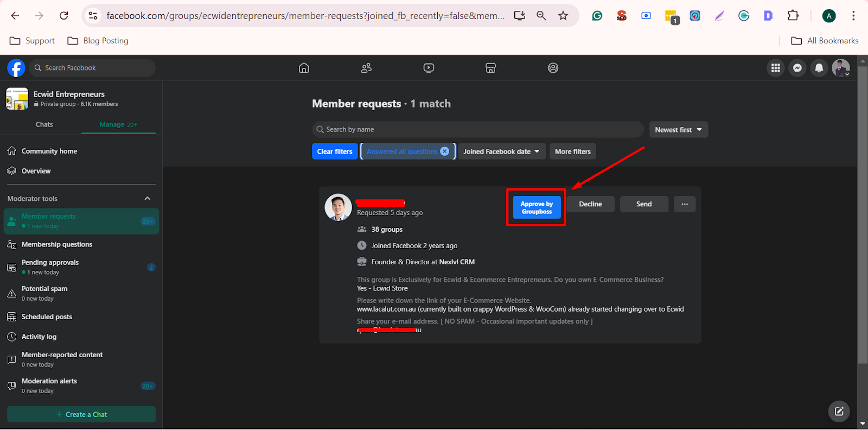This screenshot has height=430, width=868.
Task: Click the browser back arrow
Action: 15,16
